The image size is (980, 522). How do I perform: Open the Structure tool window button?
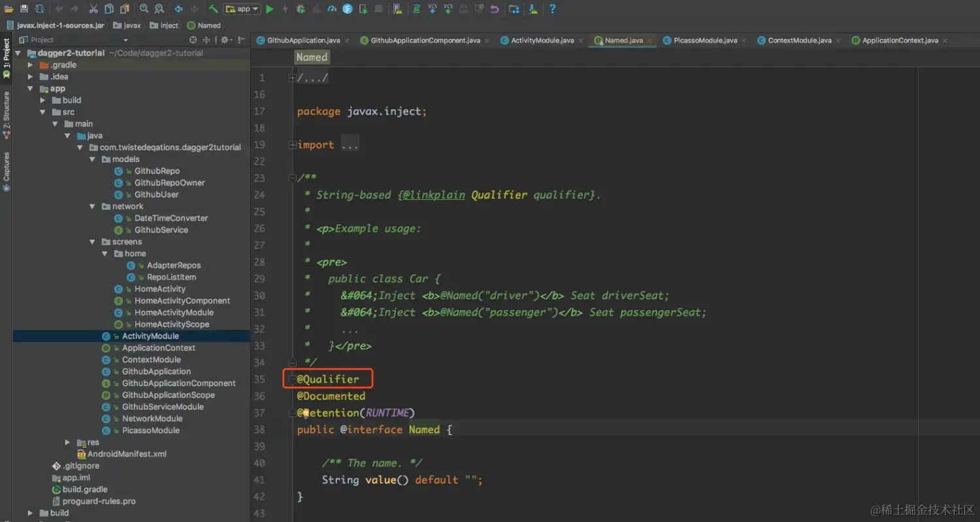[7, 115]
